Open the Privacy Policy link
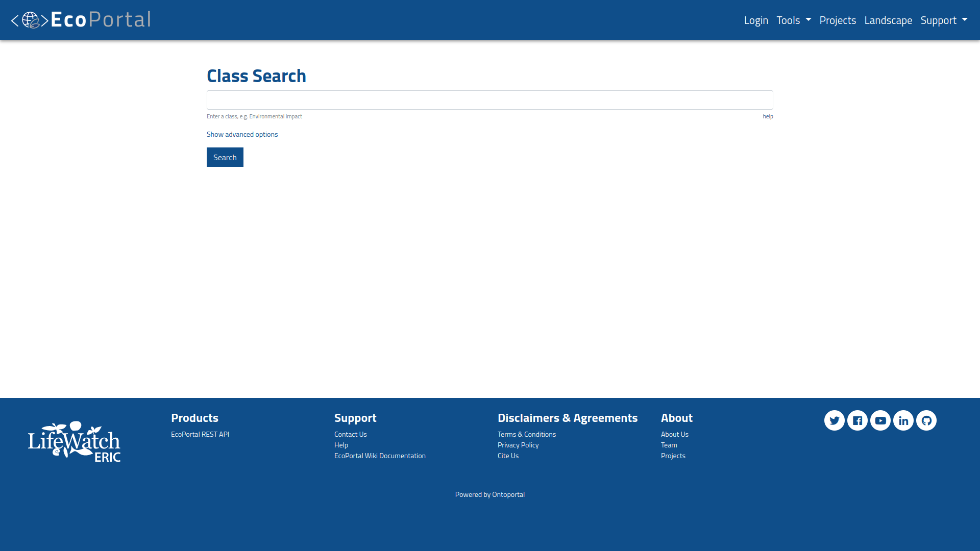This screenshot has width=980, height=551. click(518, 445)
